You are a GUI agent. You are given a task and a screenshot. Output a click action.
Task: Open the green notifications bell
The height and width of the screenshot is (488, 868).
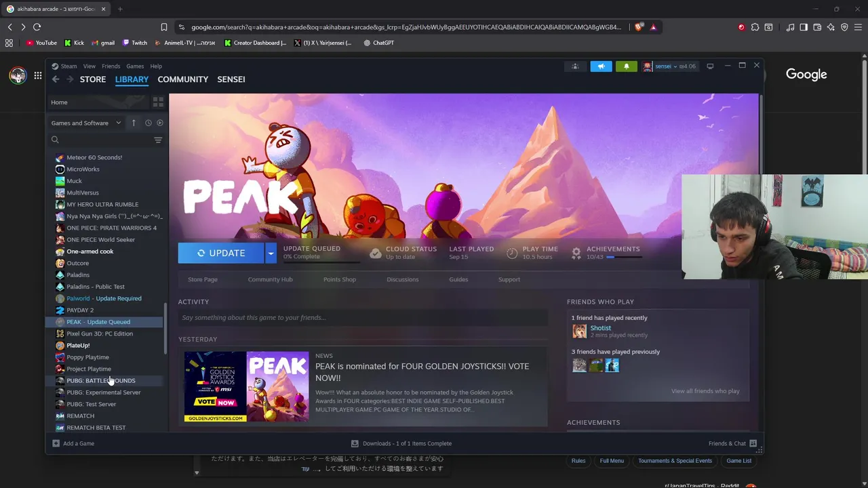coord(627,66)
